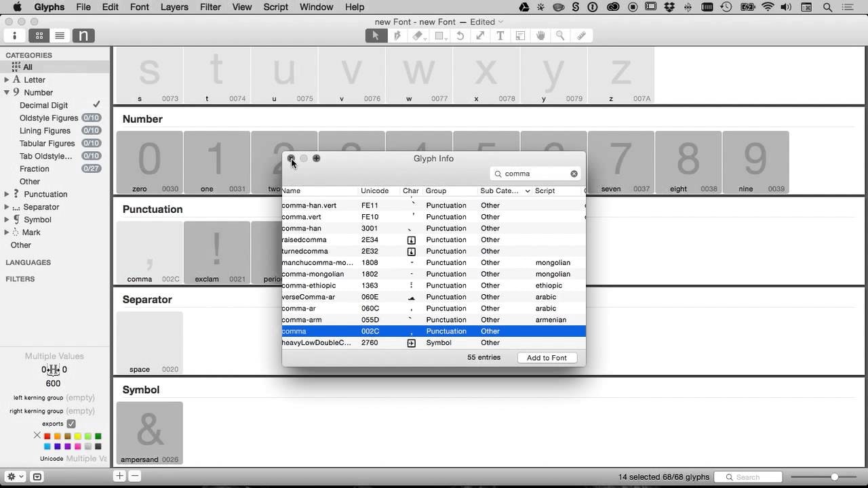This screenshot has width=868, height=488.
Task: Pick the Measurement ruler tool
Action: pyautogui.click(x=581, y=36)
